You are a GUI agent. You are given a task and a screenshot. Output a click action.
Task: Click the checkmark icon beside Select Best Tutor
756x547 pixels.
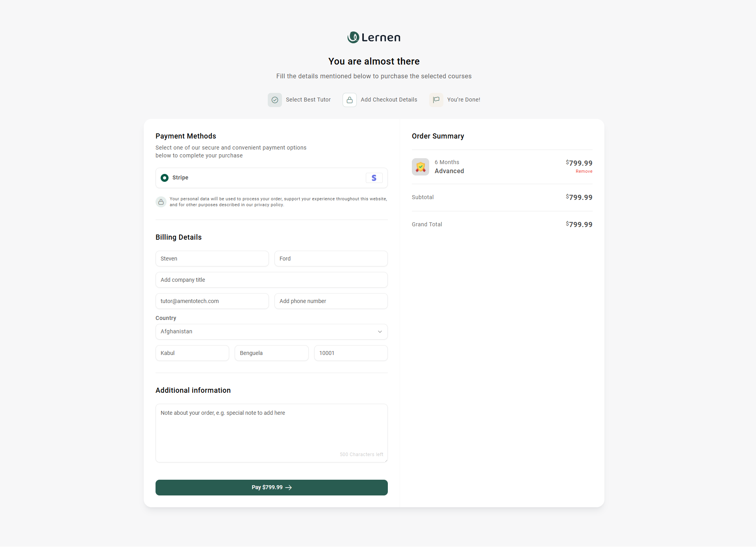(275, 100)
